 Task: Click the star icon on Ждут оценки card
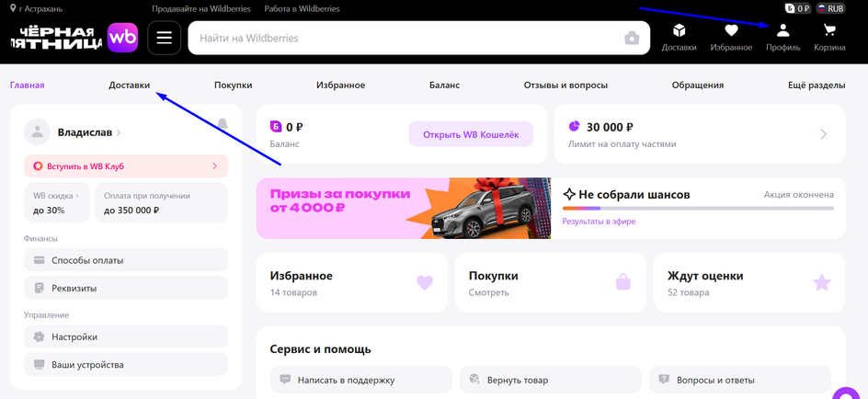pyautogui.click(x=821, y=283)
